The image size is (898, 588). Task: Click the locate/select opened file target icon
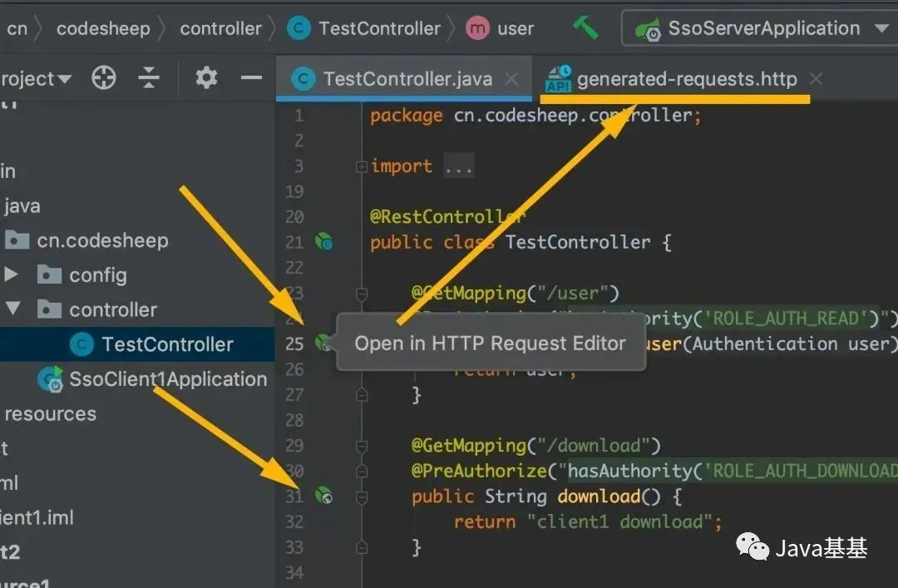point(104,77)
